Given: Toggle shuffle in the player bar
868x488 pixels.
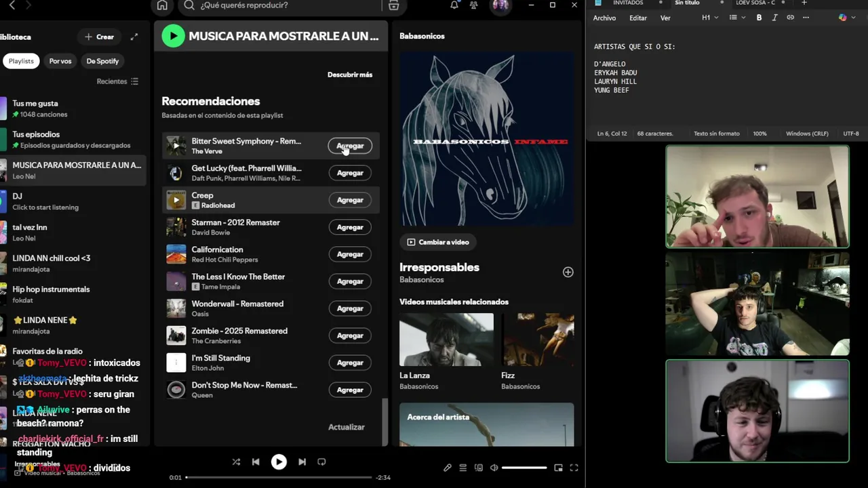Looking at the screenshot, I should pos(236,462).
